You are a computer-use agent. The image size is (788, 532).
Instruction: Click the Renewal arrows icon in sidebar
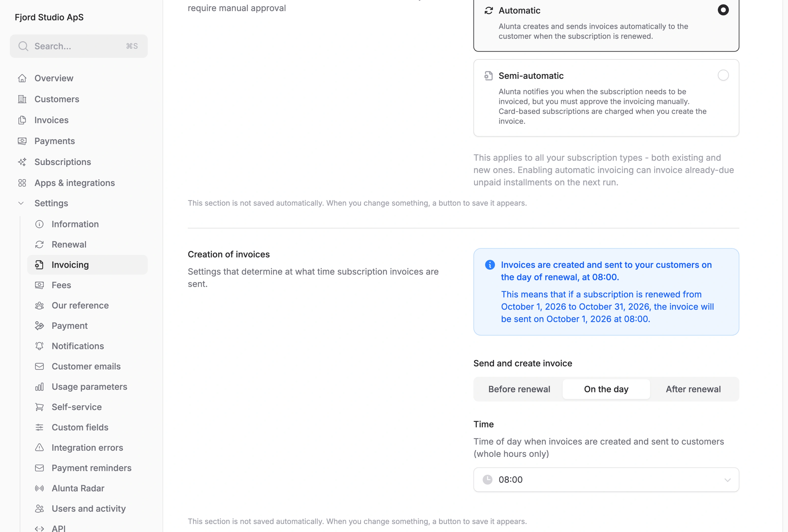[x=39, y=245]
